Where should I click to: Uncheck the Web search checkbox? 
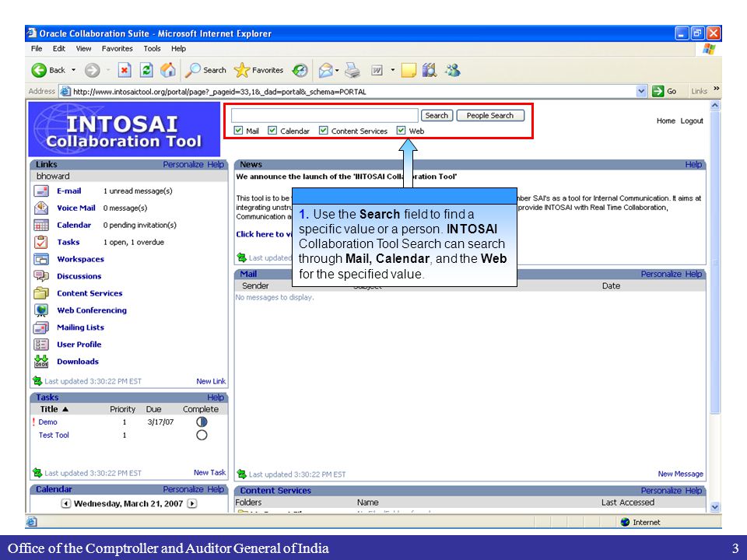pos(402,131)
